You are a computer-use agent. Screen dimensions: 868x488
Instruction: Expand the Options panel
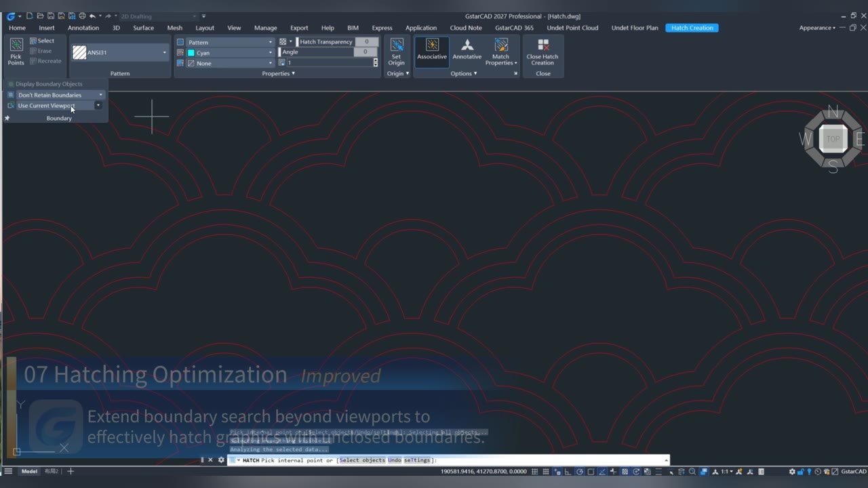click(464, 73)
